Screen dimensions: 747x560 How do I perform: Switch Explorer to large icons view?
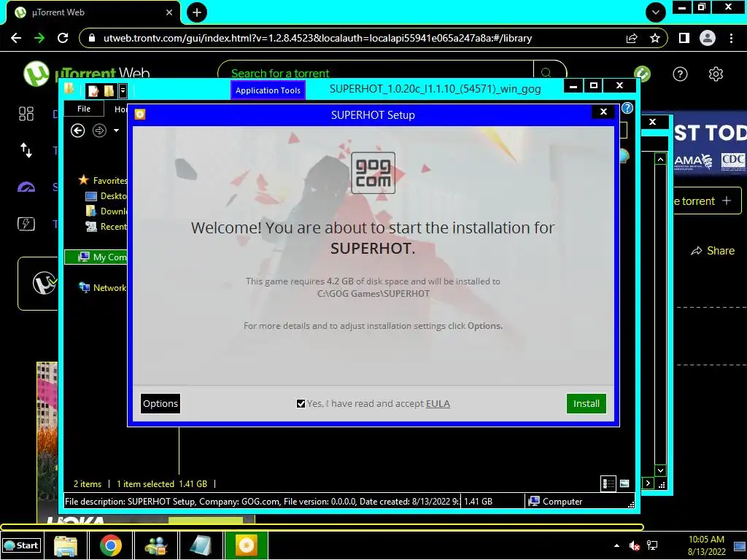tap(624, 484)
